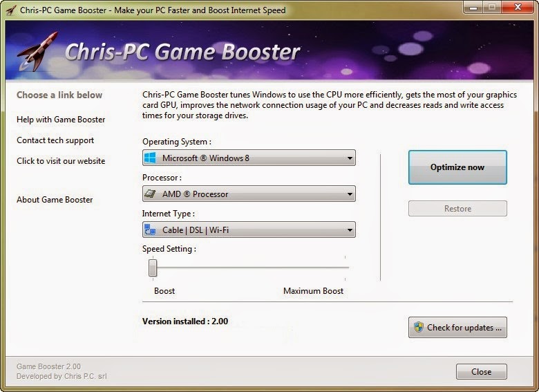Open the Operating System dropdown arrow
539x392 pixels.
(350, 158)
